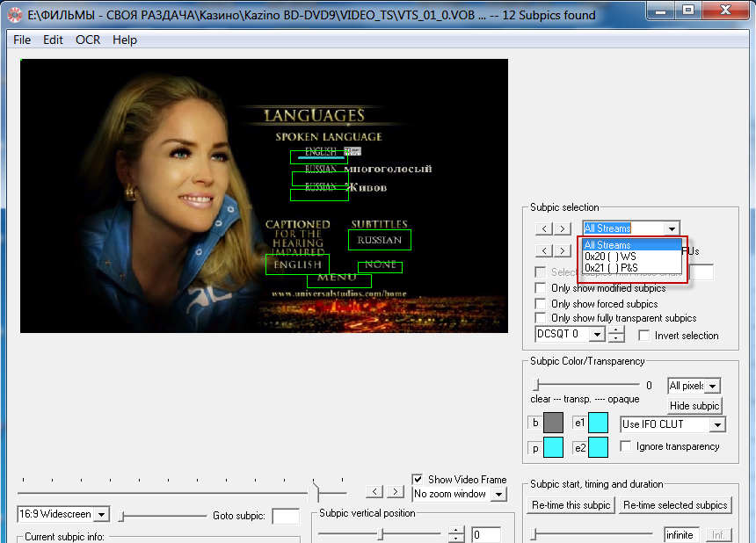Click the gray b color swatch

pyautogui.click(x=553, y=423)
